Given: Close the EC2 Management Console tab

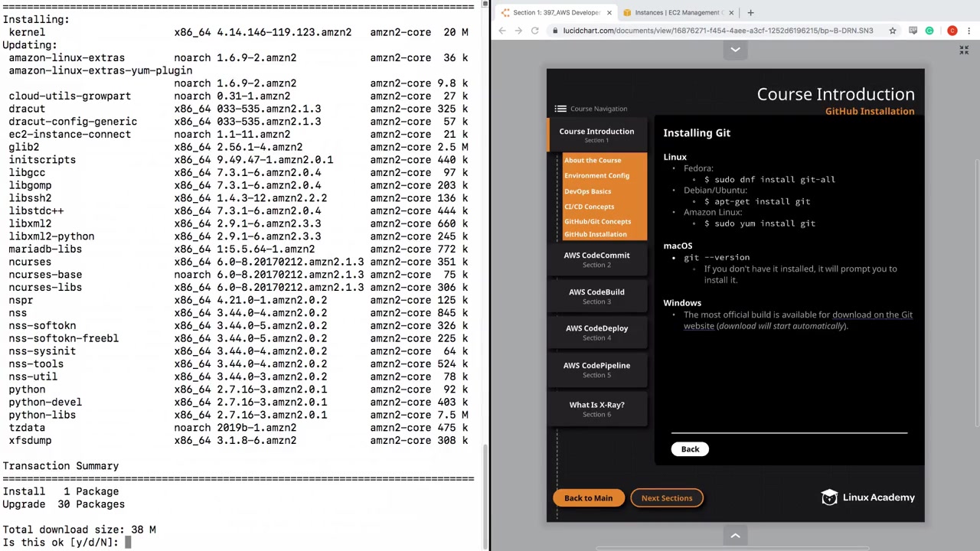Looking at the screenshot, I should point(731,12).
